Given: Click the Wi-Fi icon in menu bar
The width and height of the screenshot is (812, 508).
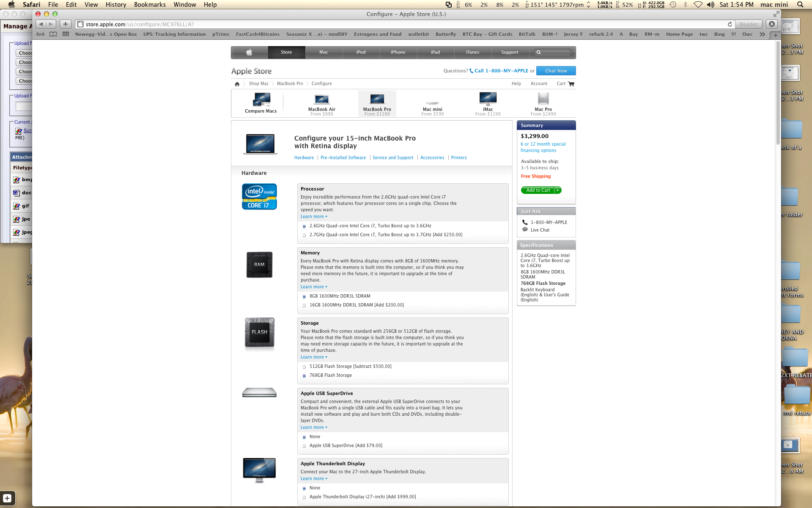Looking at the screenshot, I should tap(698, 5).
